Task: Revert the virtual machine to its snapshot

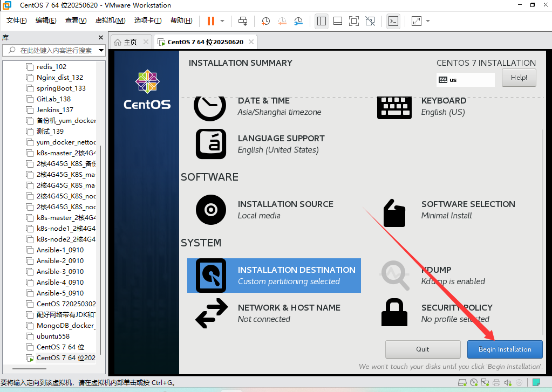Action: [282, 21]
